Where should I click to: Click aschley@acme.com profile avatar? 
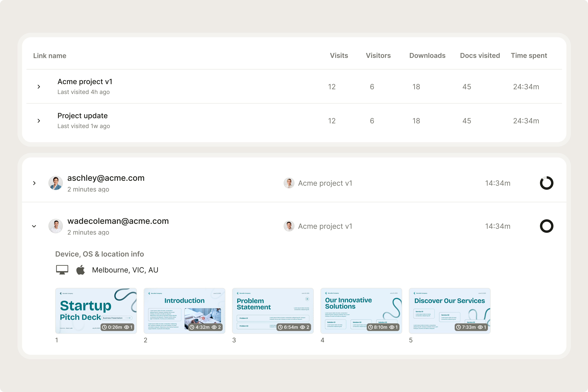pos(56,183)
